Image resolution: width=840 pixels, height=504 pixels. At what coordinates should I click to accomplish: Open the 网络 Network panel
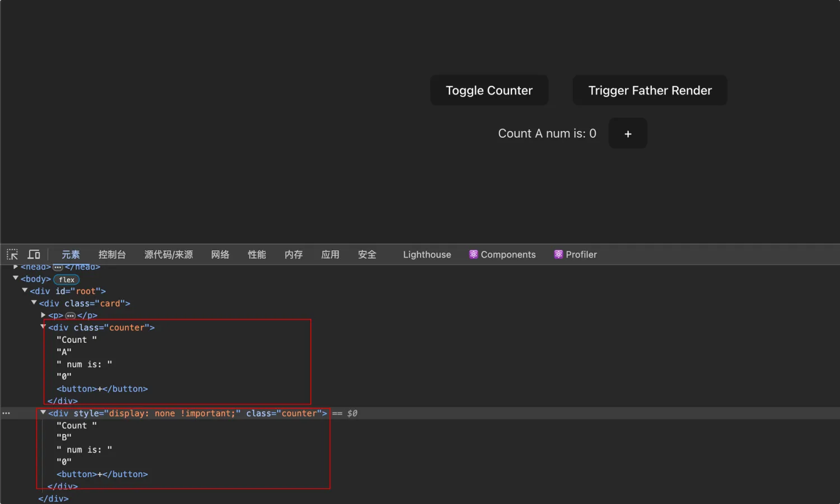point(220,254)
